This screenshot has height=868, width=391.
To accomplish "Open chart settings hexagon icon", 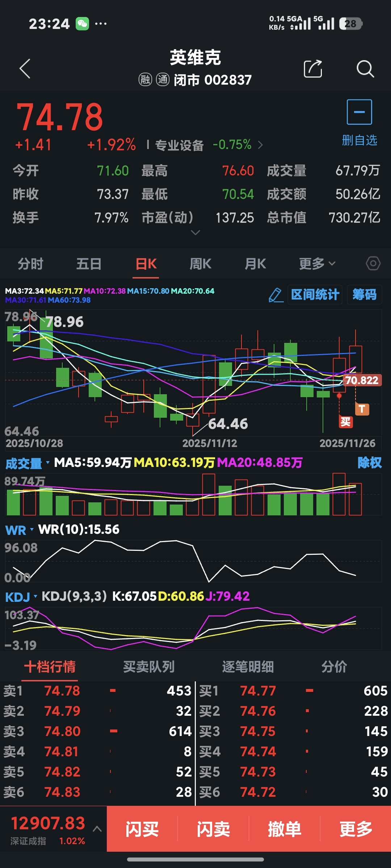I will [373, 263].
